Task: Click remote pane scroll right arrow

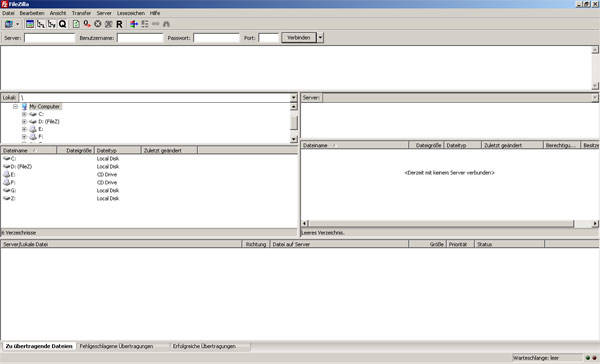Action: [595, 224]
